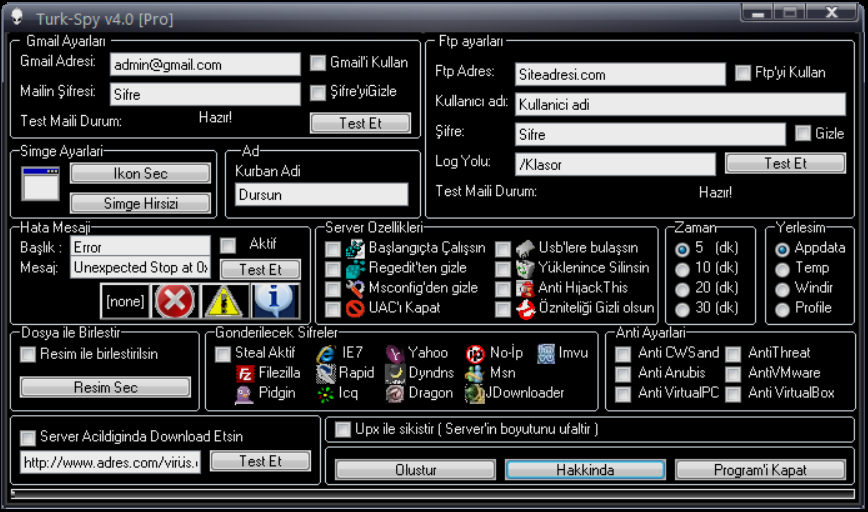Click the window icon preview in Simge Ayarlari
Image resolution: width=868 pixels, height=512 pixels.
[x=40, y=184]
